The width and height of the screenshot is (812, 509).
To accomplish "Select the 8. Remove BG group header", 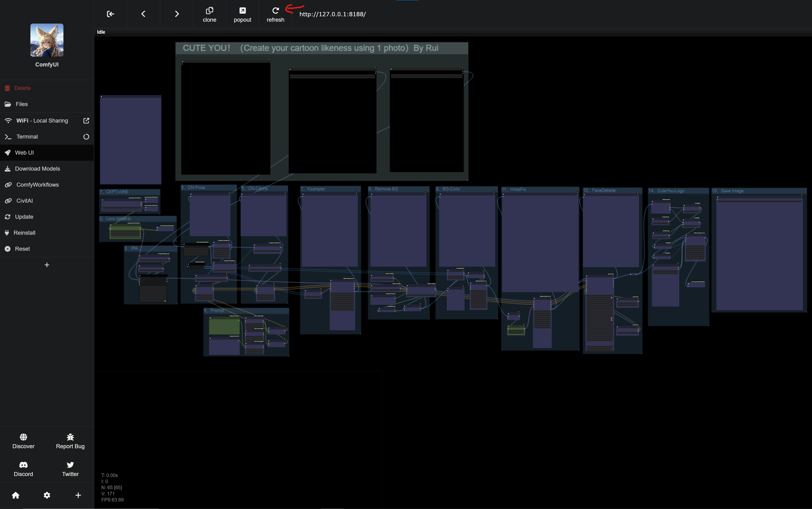I will pos(398,189).
